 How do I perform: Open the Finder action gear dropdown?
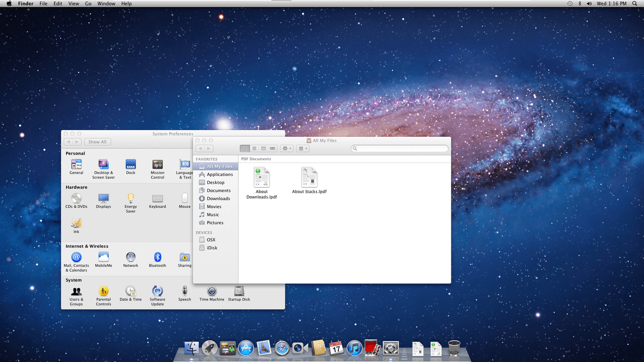tap(287, 148)
